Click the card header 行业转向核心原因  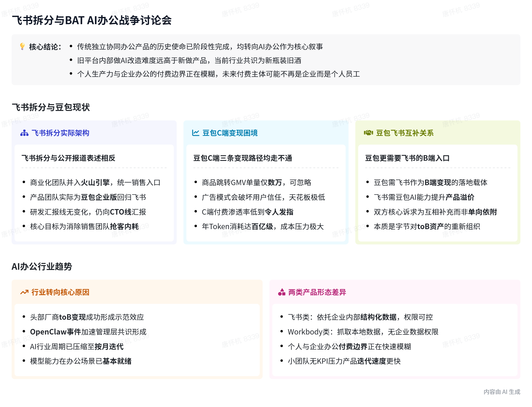click(60, 292)
